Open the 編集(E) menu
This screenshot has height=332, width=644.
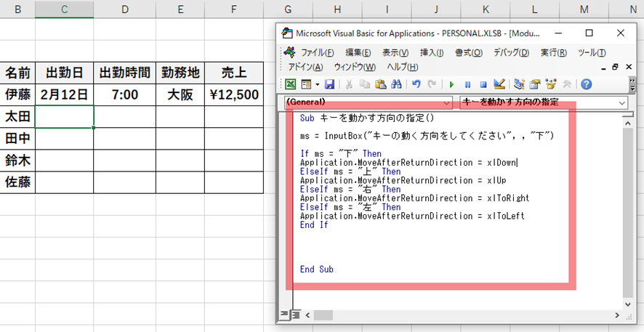click(x=358, y=53)
